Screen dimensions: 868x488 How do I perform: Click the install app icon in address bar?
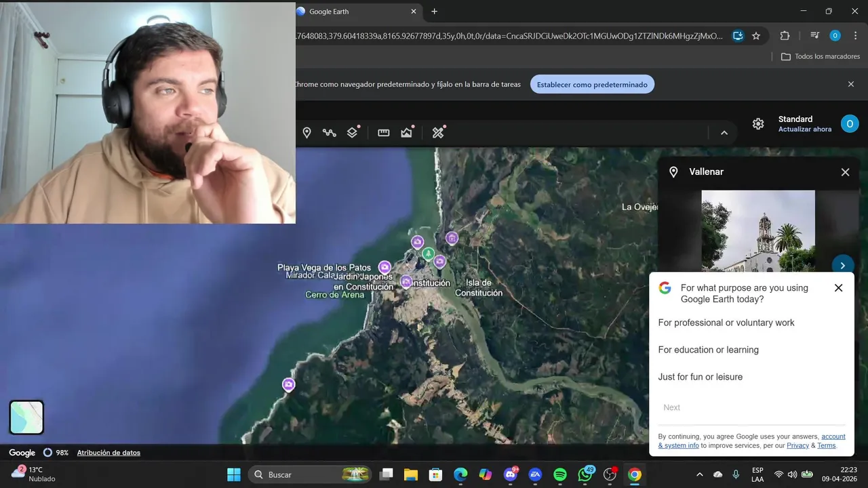point(738,36)
